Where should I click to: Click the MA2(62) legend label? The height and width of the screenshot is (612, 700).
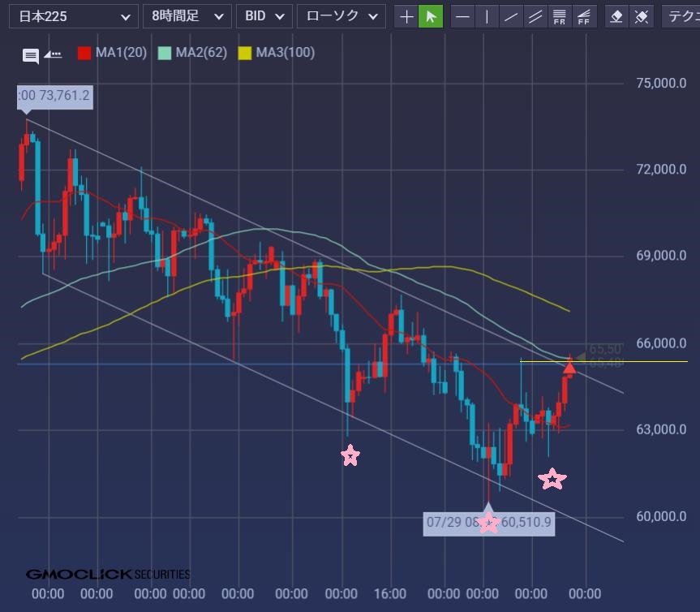coord(201,53)
